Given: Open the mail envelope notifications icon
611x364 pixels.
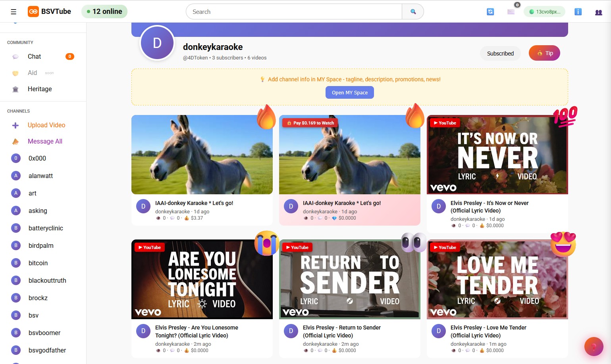Looking at the screenshot, I should (x=511, y=11).
